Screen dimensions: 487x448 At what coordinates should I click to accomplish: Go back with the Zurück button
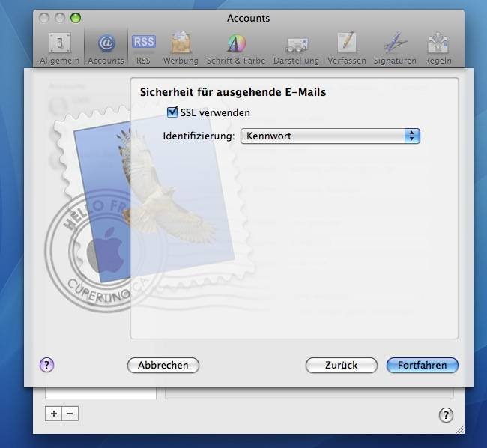(x=341, y=365)
